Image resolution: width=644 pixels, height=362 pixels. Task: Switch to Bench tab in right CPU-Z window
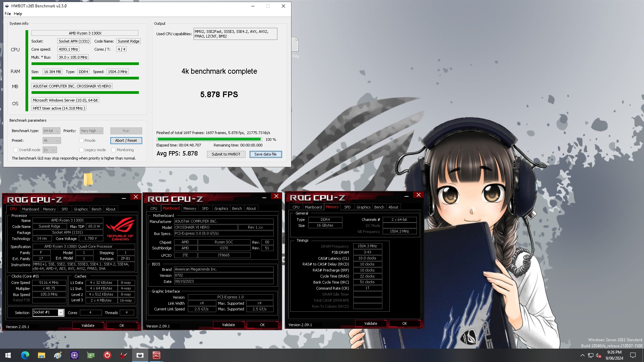click(x=379, y=207)
